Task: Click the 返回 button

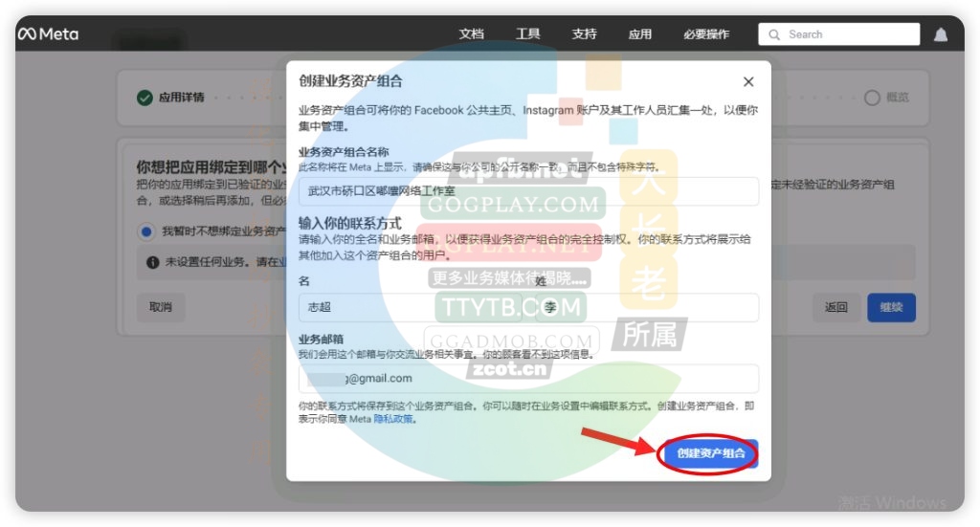Action: point(835,307)
